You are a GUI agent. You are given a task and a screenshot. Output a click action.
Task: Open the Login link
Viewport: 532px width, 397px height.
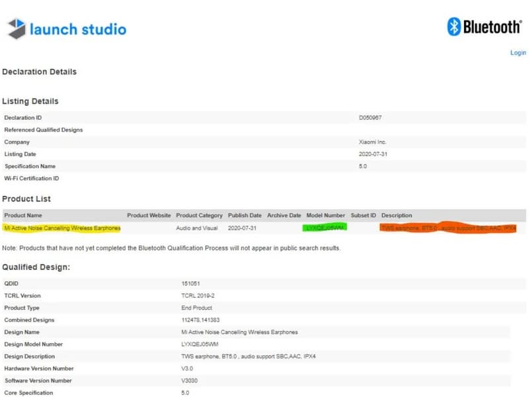(517, 53)
